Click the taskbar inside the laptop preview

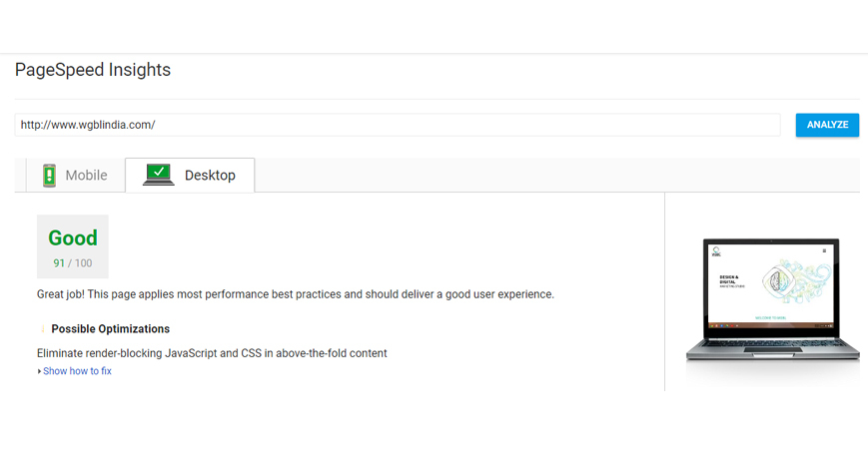[x=771, y=325]
